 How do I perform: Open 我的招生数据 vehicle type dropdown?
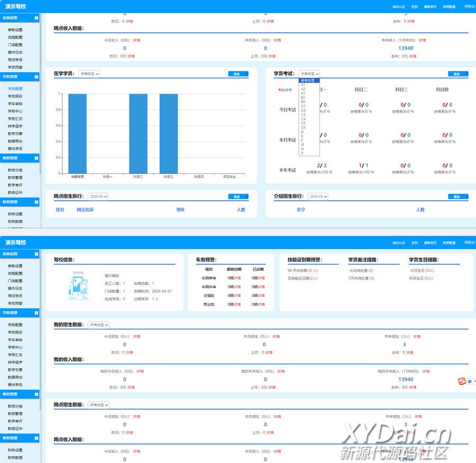pyautogui.click(x=98, y=325)
